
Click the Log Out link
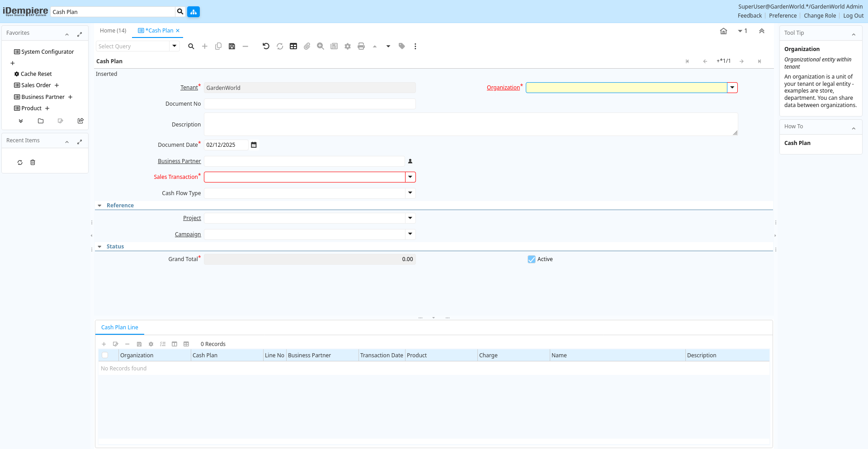853,16
